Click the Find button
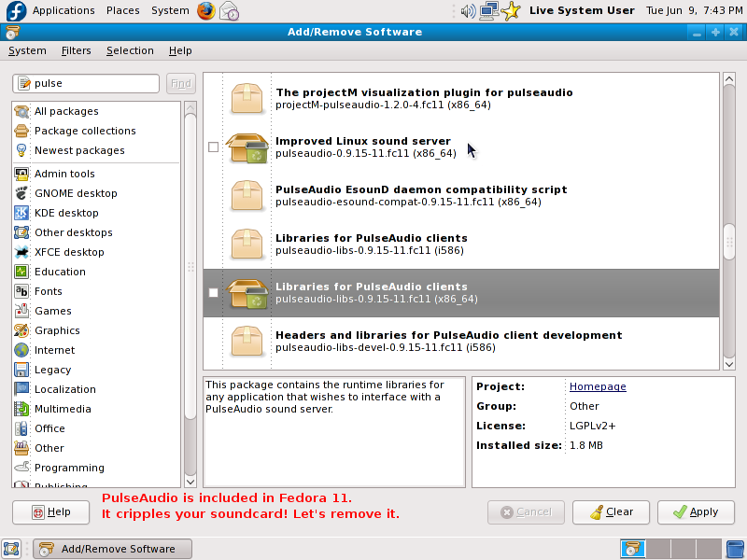This screenshot has height=560, width=747. [x=181, y=83]
